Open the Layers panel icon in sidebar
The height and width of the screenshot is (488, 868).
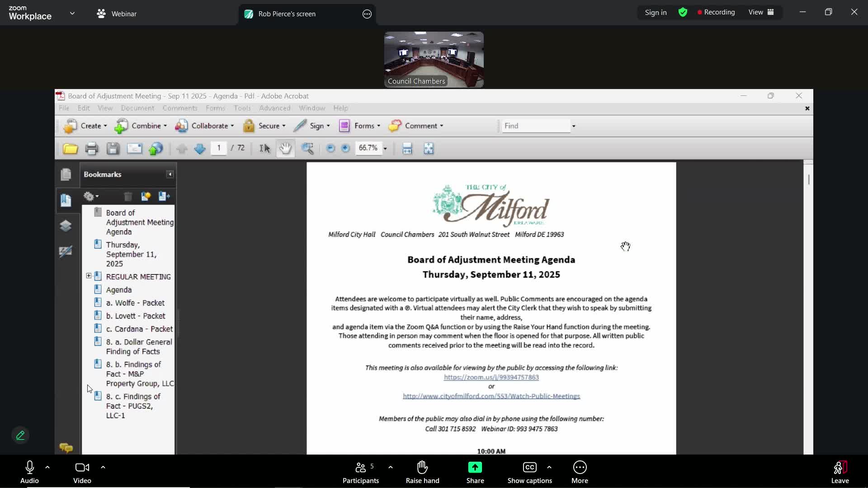66,225
